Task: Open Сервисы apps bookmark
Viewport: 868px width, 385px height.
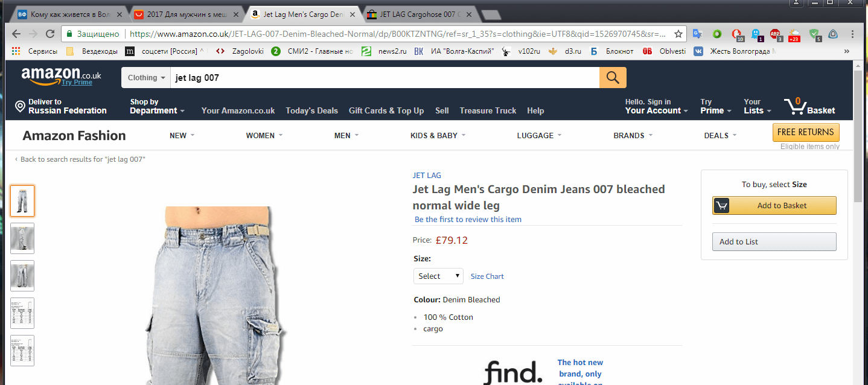Action: click(x=35, y=51)
